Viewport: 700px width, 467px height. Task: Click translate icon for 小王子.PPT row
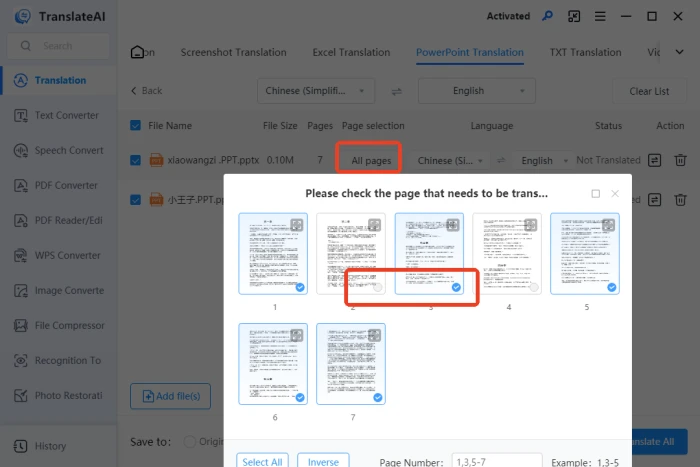coord(654,200)
